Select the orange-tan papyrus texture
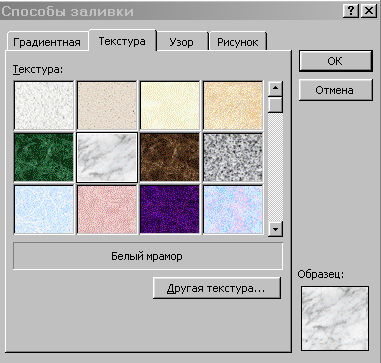The width and height of the screenshot is (381, 363). [233, 105]
